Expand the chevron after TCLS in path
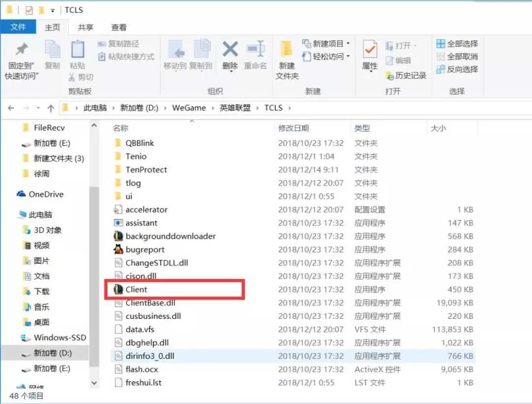Viewport: 532px width, 404px height. (x=290, y=108)
